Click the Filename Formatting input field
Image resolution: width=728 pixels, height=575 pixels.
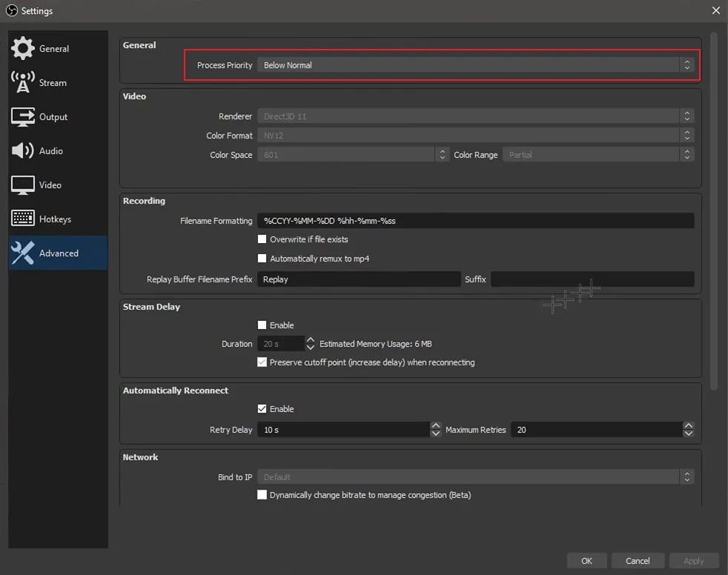pos(474,221)
